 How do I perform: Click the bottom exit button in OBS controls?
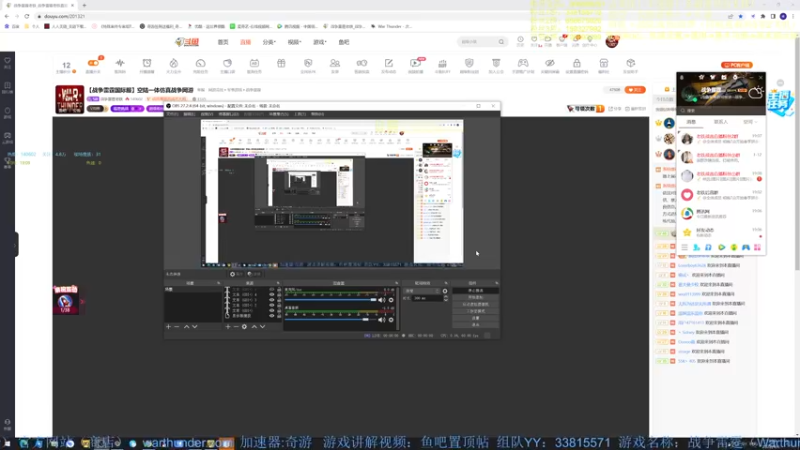tap(476, 325)
